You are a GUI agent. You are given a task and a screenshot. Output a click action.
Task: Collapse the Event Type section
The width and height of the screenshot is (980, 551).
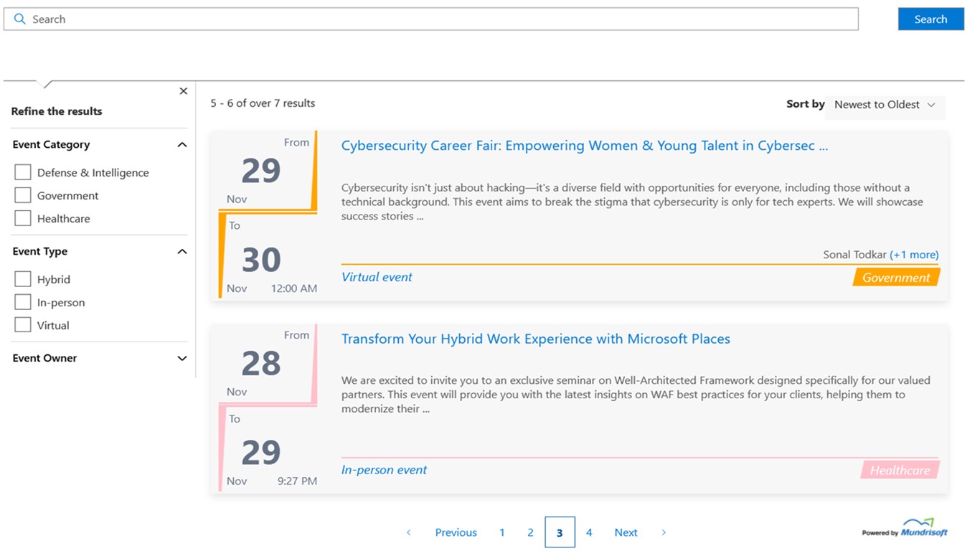(182, 252)
